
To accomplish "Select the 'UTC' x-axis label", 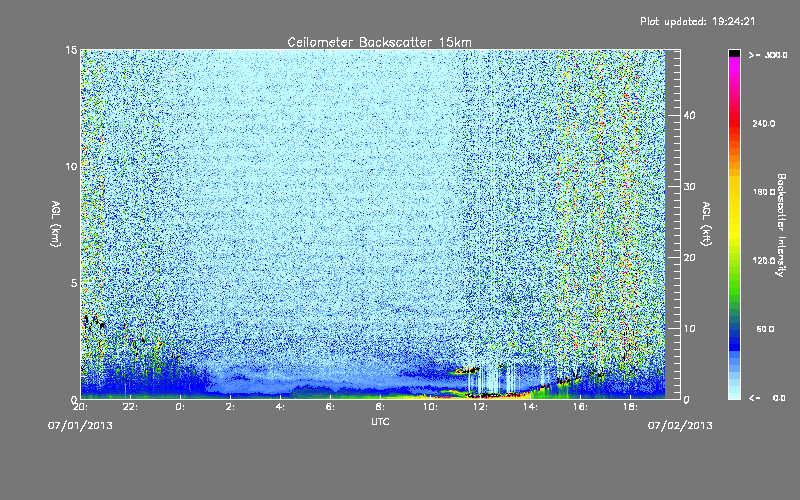I will pos(380,421).
